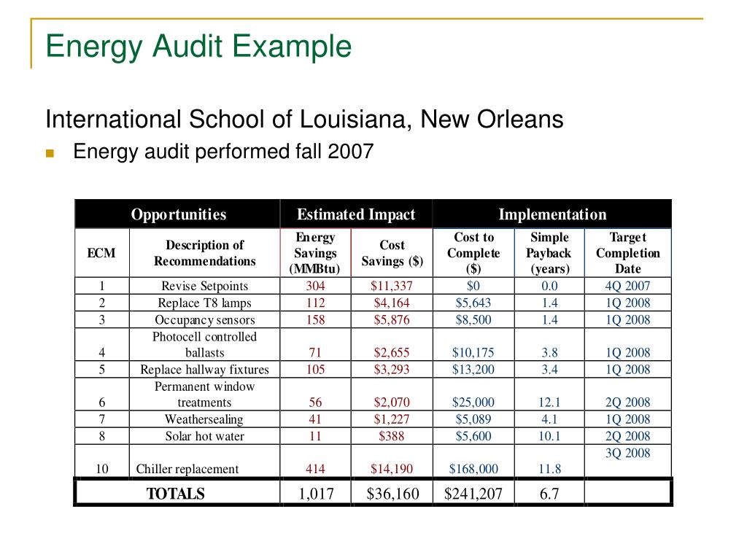Select cost savings value $2,070
Screen dimensions: 747x560
[x=392, y=402]
